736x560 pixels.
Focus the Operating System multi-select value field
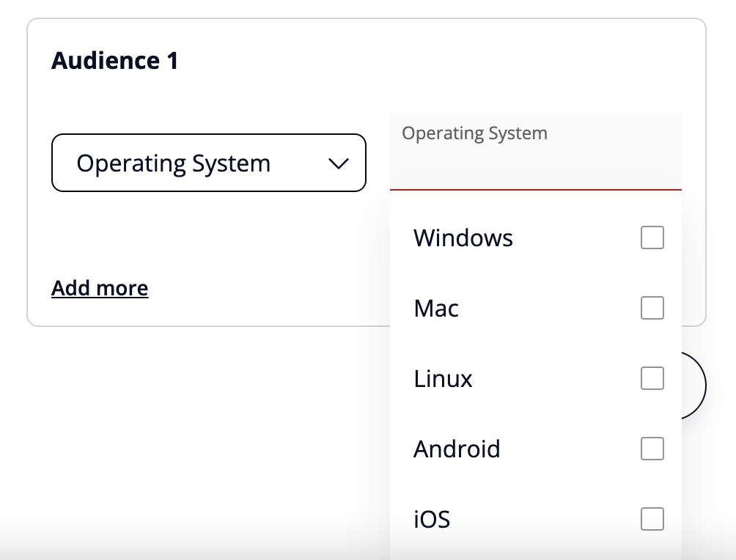pos(535,167)
